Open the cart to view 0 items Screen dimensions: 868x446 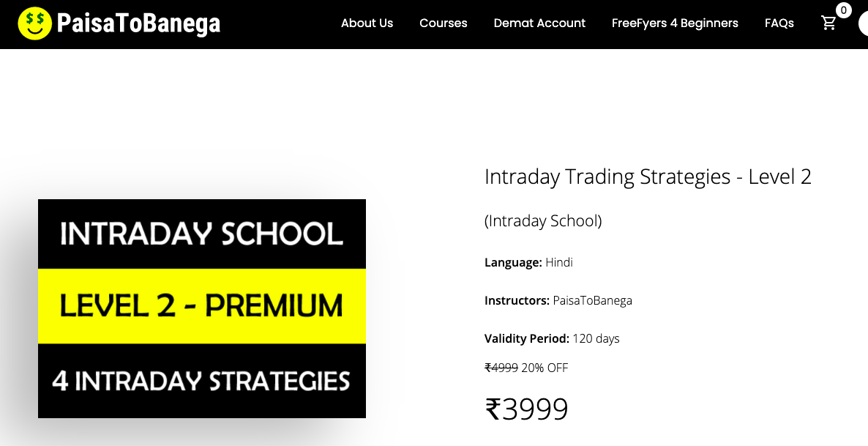[828, 23]
